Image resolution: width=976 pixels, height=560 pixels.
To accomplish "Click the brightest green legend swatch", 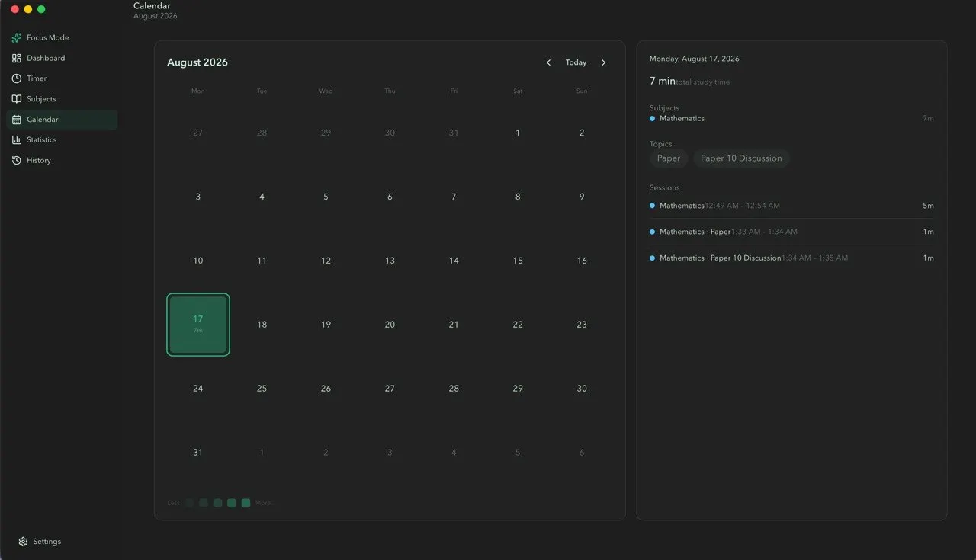I will pos(246,503).
